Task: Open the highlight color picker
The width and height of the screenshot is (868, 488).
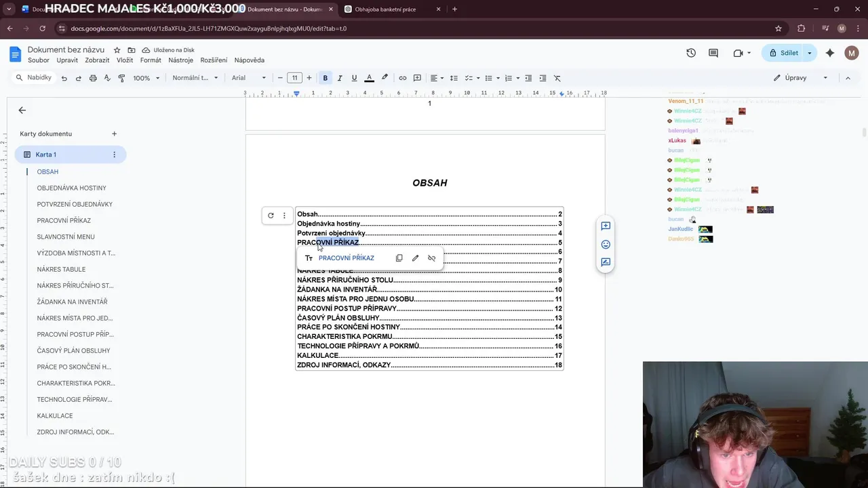Action: point(384,78)
